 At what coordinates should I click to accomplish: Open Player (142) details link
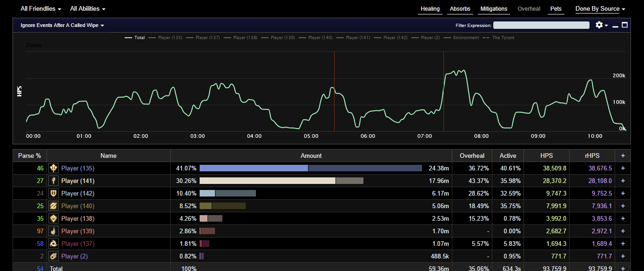coord(77,193)
